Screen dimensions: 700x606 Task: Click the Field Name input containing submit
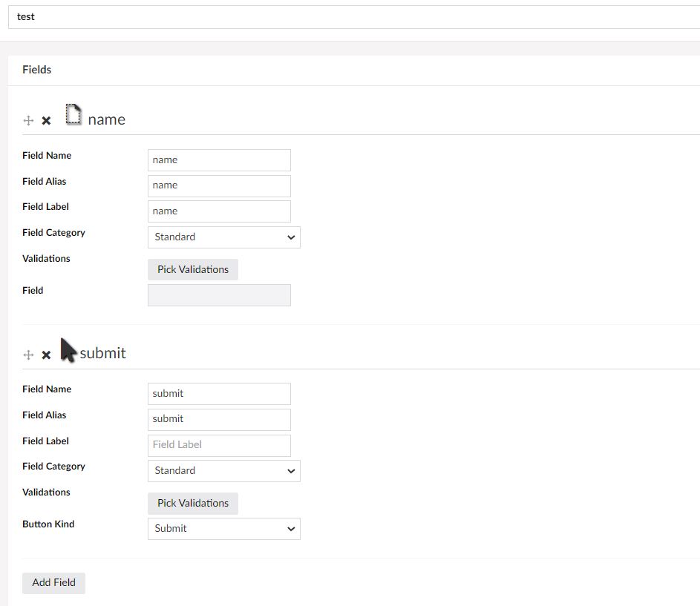[x=219, y=394]
